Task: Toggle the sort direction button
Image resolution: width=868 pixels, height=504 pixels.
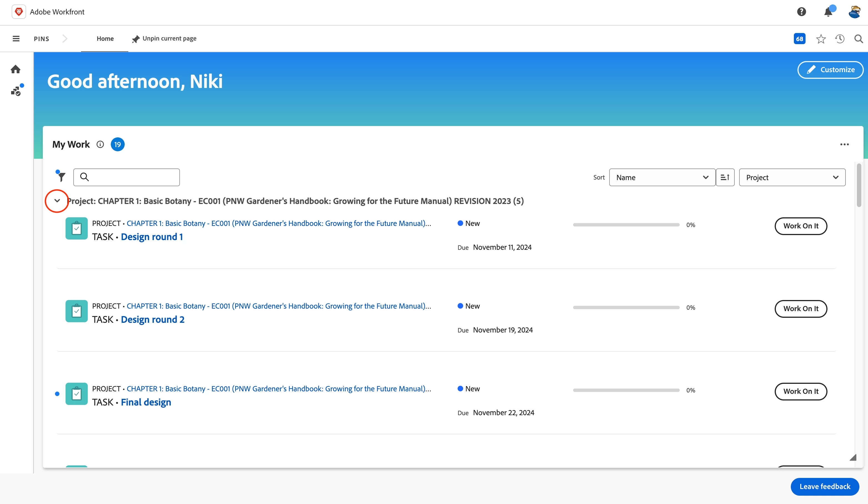Action: [725, 177]
